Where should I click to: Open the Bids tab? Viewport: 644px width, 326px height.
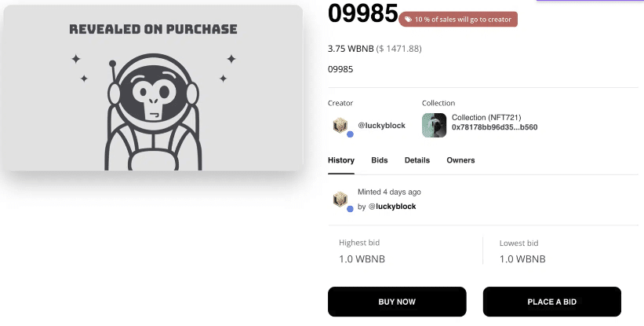click(380, 160)
